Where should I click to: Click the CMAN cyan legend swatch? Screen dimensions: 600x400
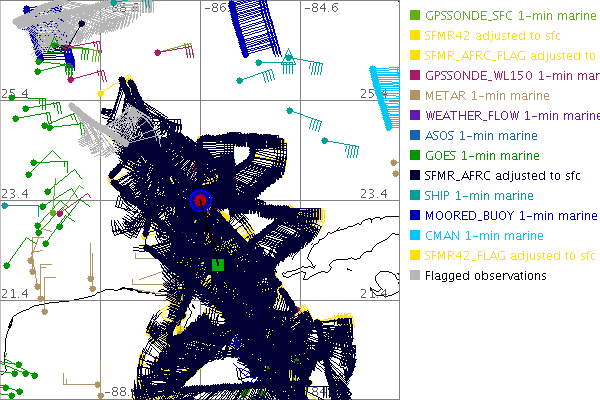point(415,236)
